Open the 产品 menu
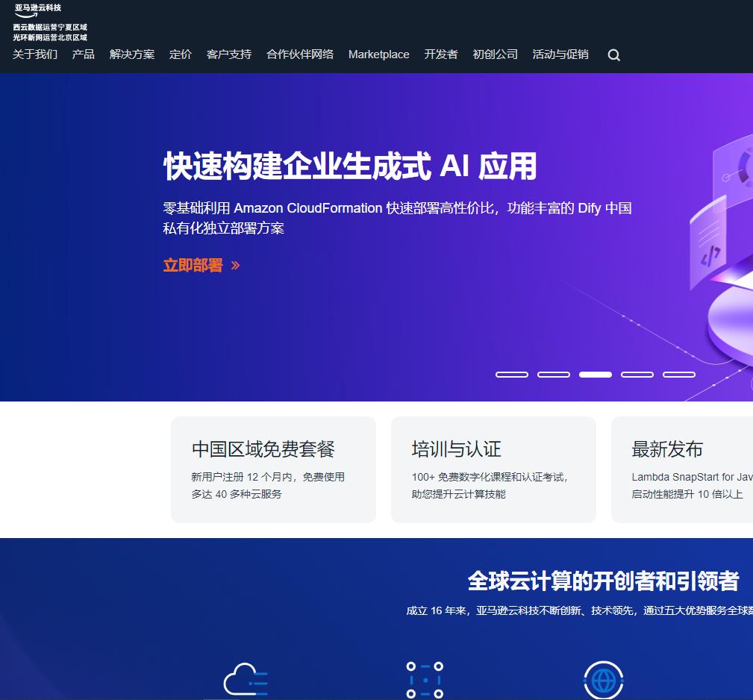The height and width of the screenshot is (700, 753). (x=83, y=54)
